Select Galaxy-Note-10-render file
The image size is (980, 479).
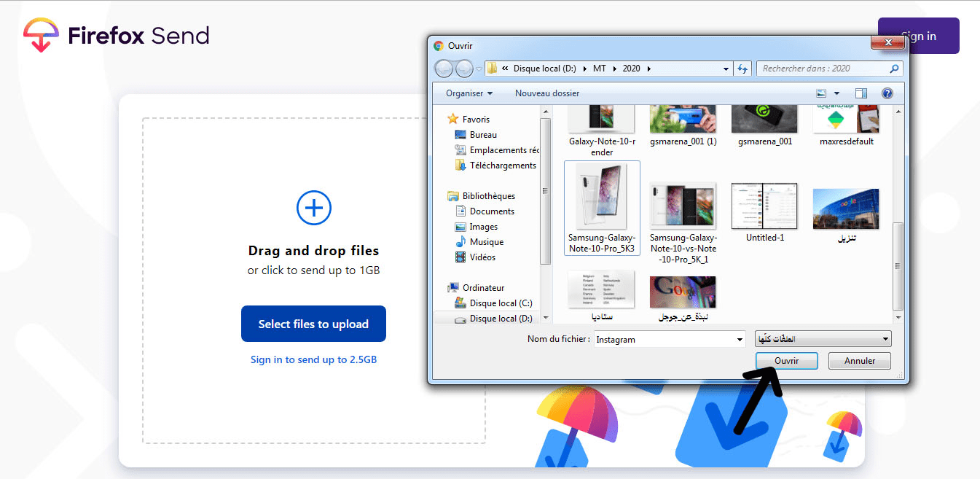602,131
